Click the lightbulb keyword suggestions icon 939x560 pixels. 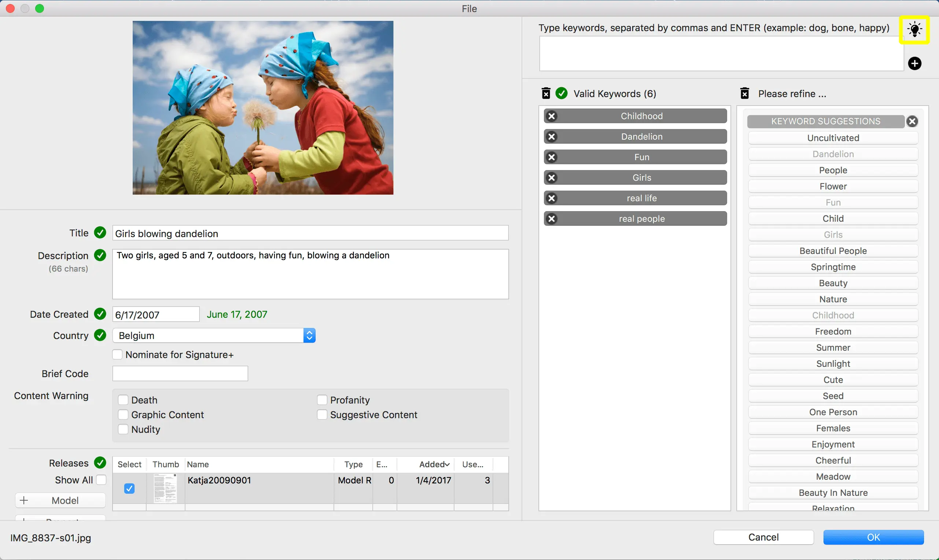pos(914,29)
